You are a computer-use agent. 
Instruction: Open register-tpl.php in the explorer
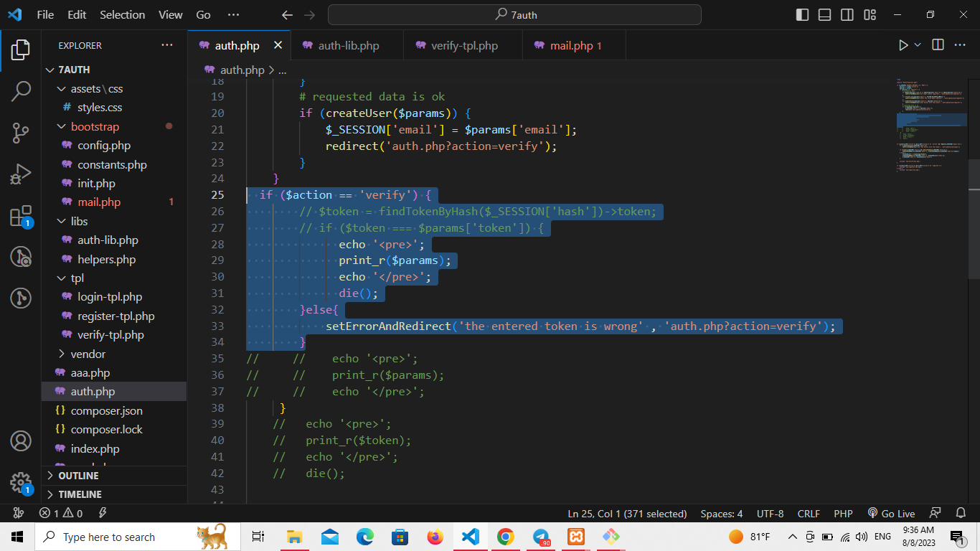(x=115, y=316)
